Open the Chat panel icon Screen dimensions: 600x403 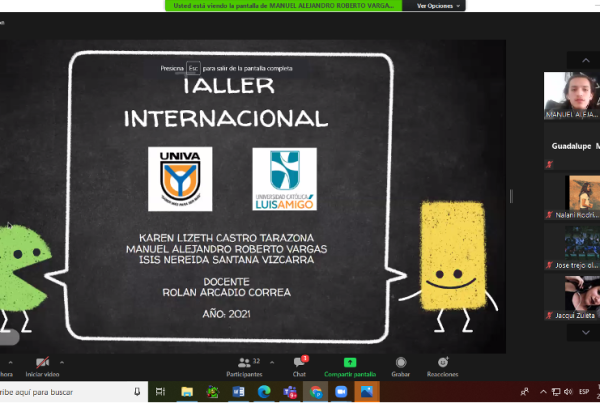[299, 362]
